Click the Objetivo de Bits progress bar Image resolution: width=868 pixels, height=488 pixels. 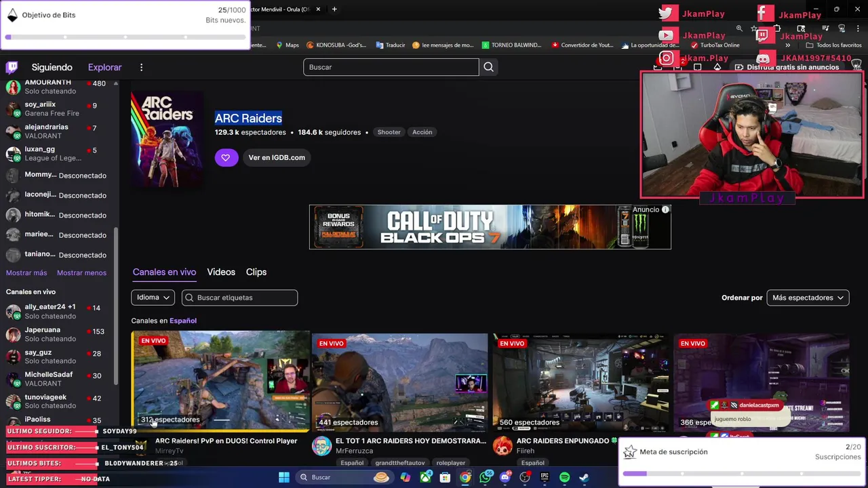tap(125, 37)
